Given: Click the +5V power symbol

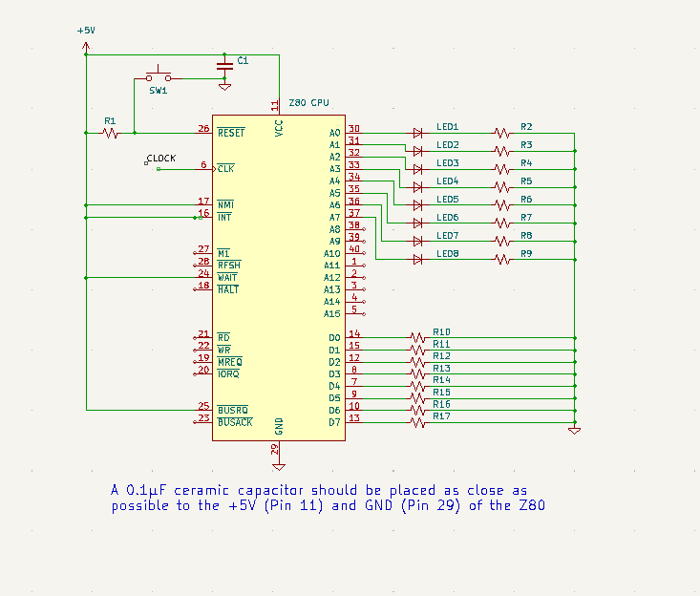Looking at the screenshot, I should 86,32.
